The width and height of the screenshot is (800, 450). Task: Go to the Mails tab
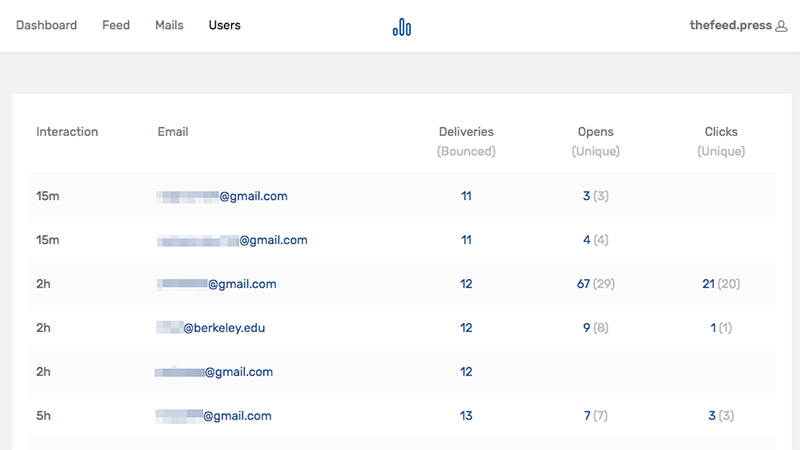coord(169,25)
